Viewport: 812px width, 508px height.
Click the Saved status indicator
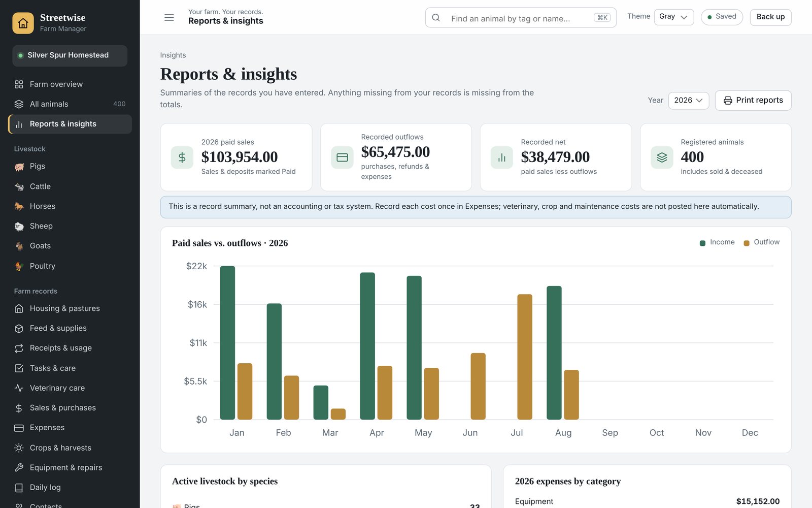[722, 17]
